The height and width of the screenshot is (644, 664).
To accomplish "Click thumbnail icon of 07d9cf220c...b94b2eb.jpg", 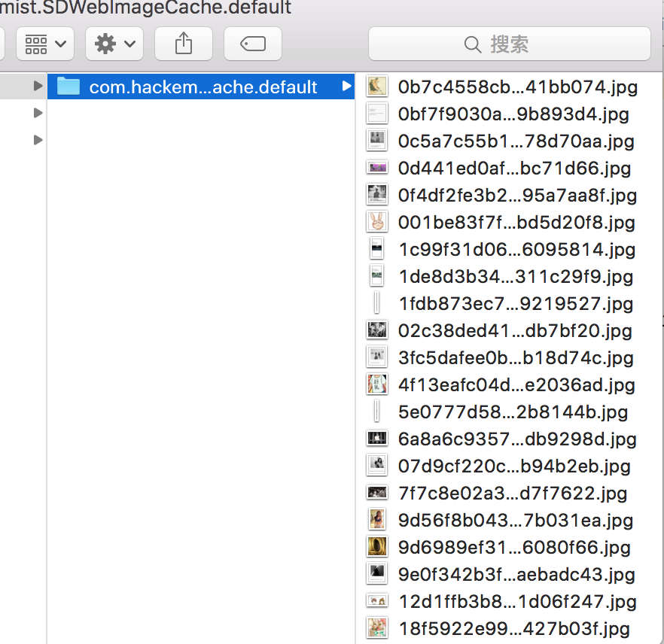I will pyautogui.click(x=376, y=466).
